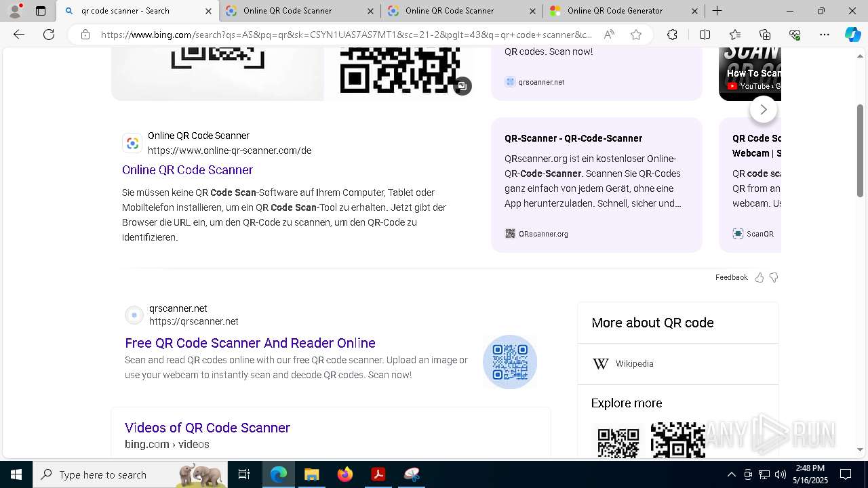Open browser Extensions icon
The width and height of the screenshot is (868, 488).
coord(672,35)
